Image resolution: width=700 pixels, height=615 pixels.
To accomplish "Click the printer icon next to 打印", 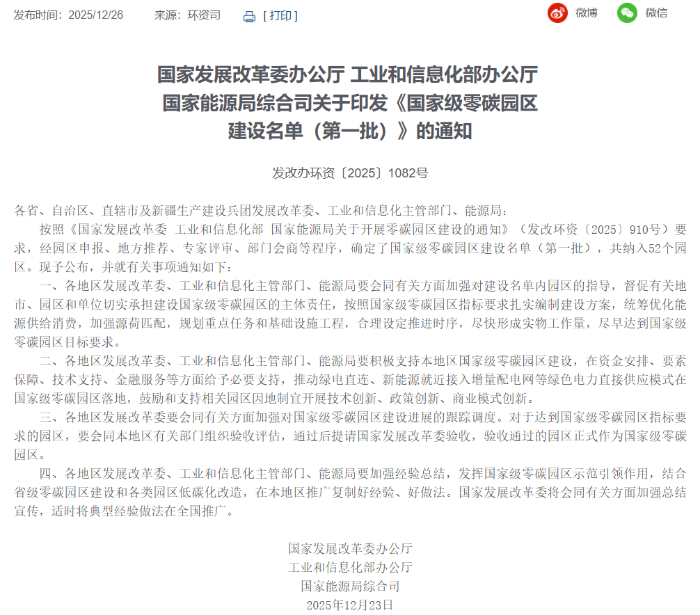I will [249, 16].
